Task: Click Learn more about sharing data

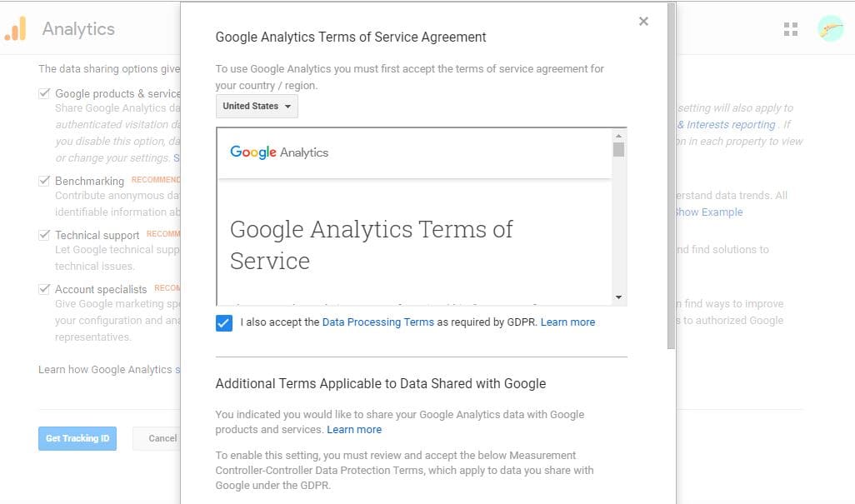Action: pos(354,430)
